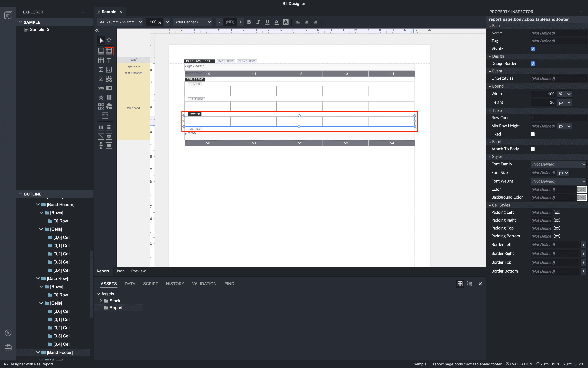Viewport: 588px width, 368px height.
Task: Increase font size with plus button
Action: point(240,22)
